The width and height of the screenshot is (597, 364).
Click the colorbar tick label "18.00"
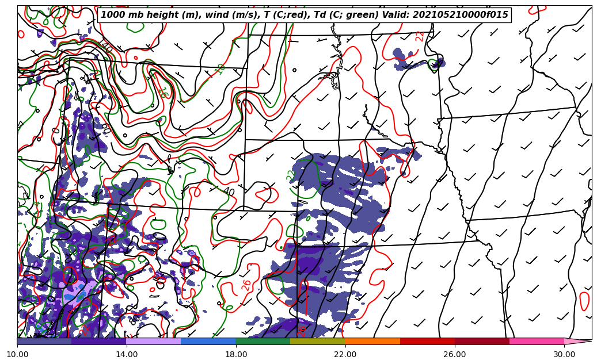click(235, 354)
